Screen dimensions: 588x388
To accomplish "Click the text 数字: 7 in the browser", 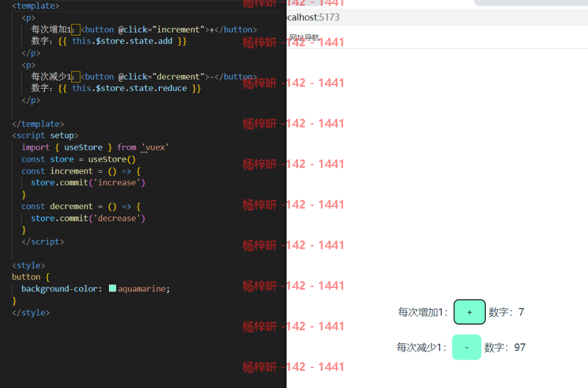I will [x=506, y=312].
